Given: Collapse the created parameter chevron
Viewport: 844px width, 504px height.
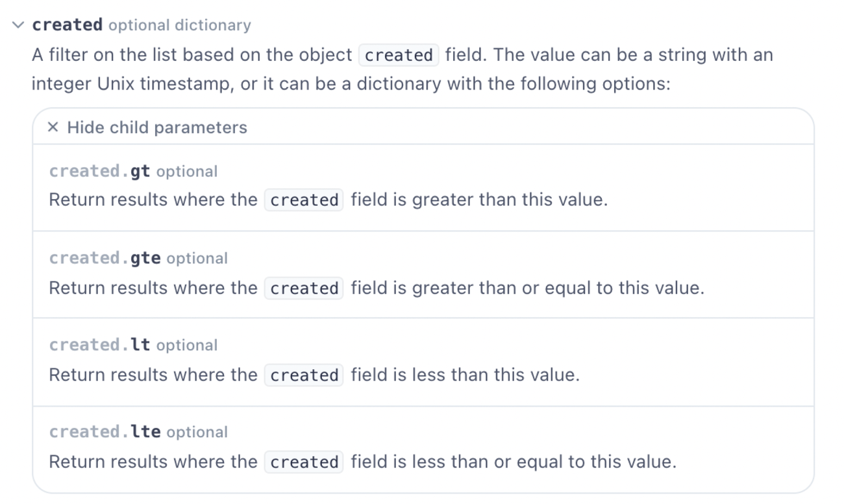Looking at the screenshot, I should (19, 25).
